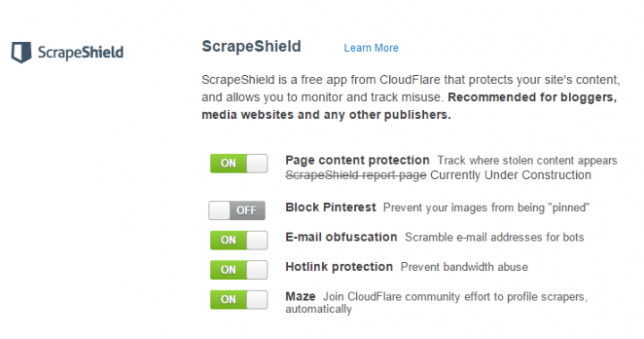Open the struck-through ScrapeShield report page link

click(356, 175)
